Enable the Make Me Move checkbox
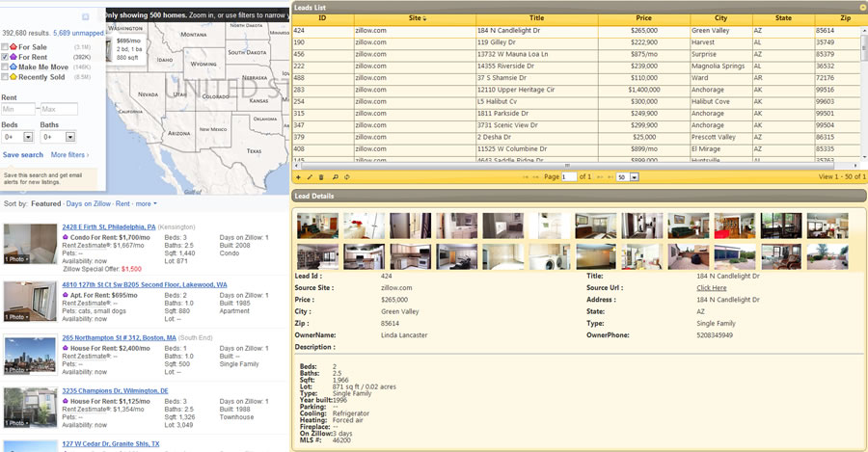The width and height of the screenshot is (868, 452). click(x=5, y=66)
